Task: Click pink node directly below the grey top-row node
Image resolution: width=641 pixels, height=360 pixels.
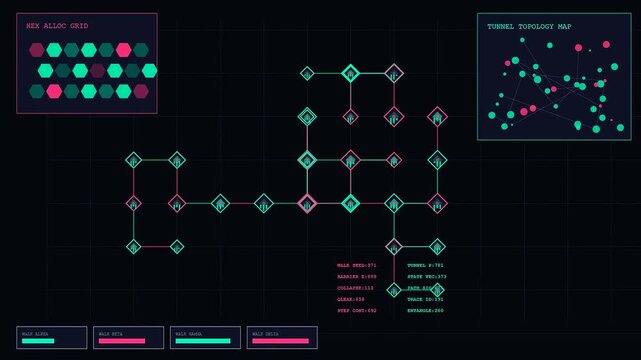Action: click(394, 117)
